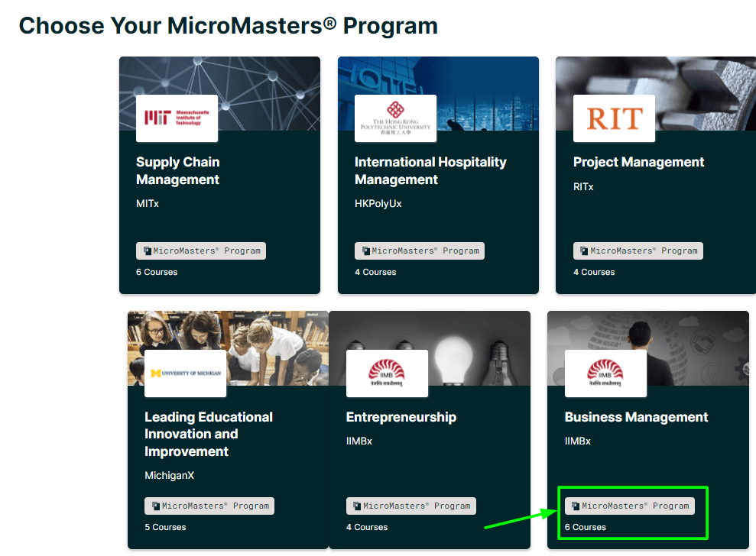Open Project Management program title
Image resolution: width=756 pixels, height=556 pixels.
click(638, 162)
